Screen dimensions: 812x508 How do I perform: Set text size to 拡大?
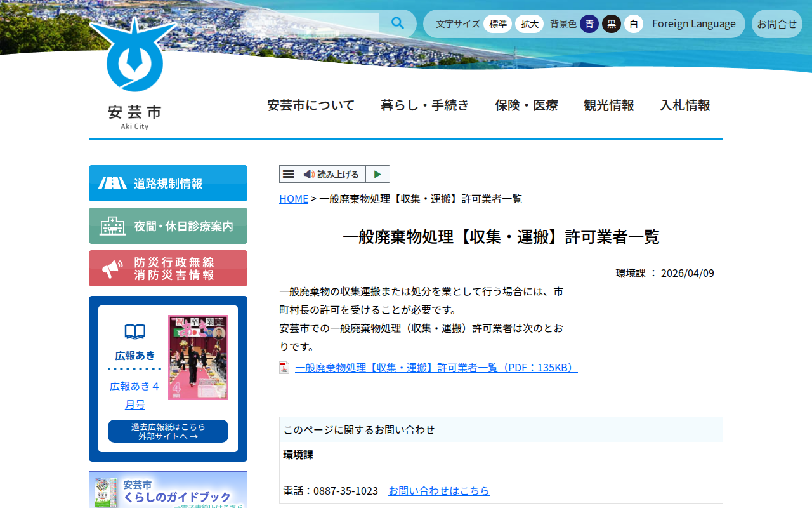click(529, 24)
